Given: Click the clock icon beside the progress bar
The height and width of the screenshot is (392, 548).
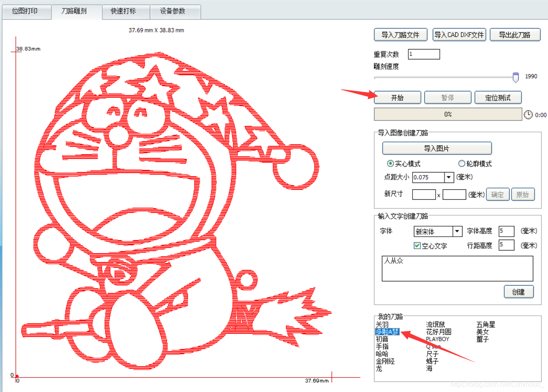Looking at the screenshot, I should [x=528, y=114].
